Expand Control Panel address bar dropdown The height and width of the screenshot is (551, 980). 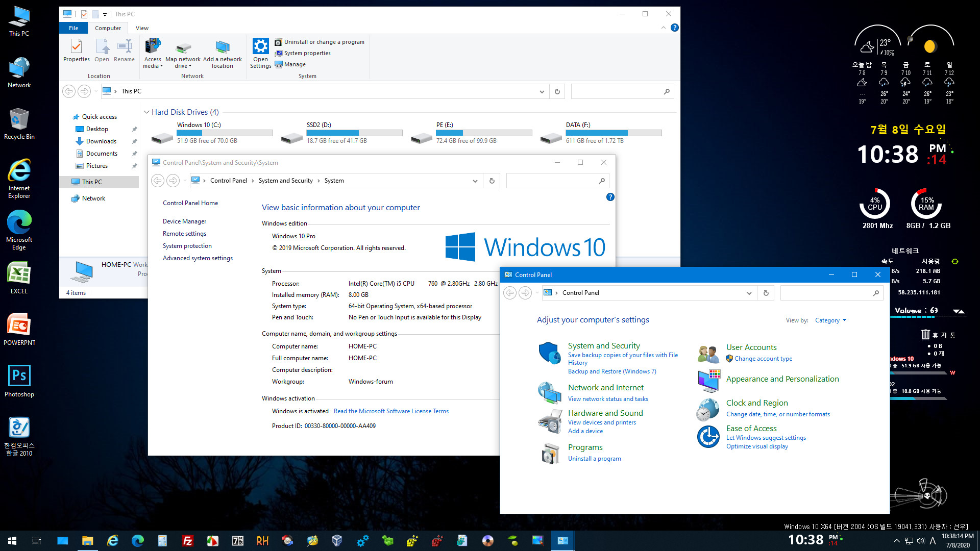(x=749, y=293)
